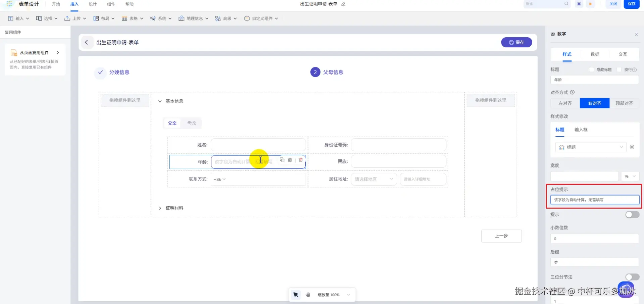The height and width of the screenshot is (304, 644).
Task: Open the 表格 components dropdown
Action: point(133,18)
